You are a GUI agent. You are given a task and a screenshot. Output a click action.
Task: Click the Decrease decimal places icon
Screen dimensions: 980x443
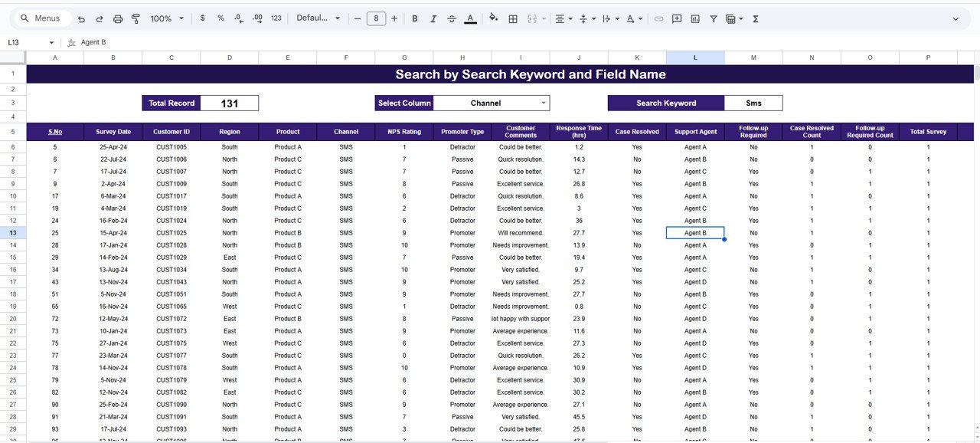point(239,18)
